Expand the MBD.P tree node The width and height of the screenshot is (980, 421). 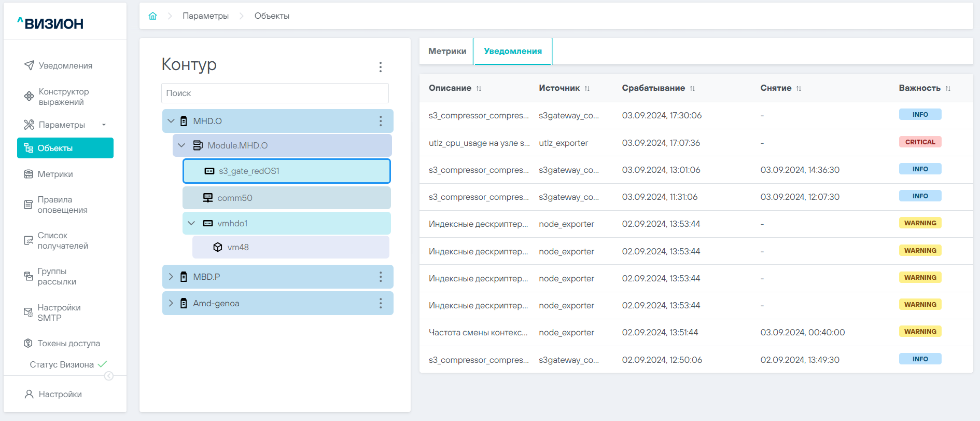pyautogui.click(x=171, y=277)
